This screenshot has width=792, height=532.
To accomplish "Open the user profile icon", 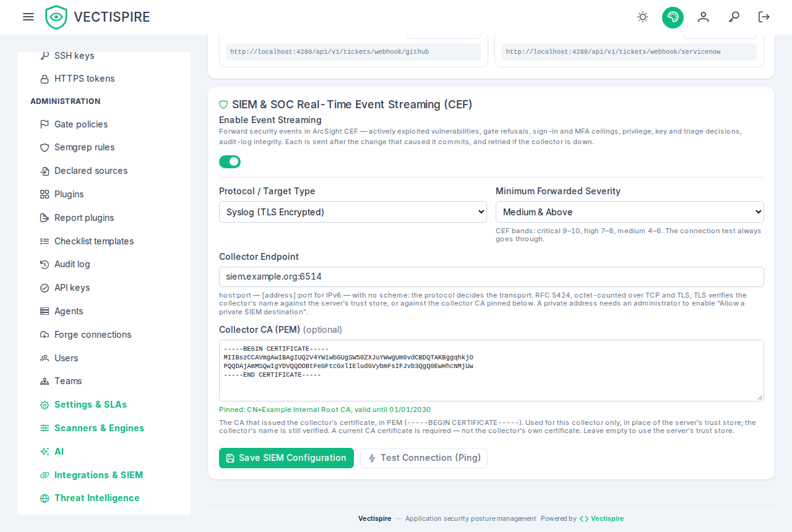I will [704, 17].
